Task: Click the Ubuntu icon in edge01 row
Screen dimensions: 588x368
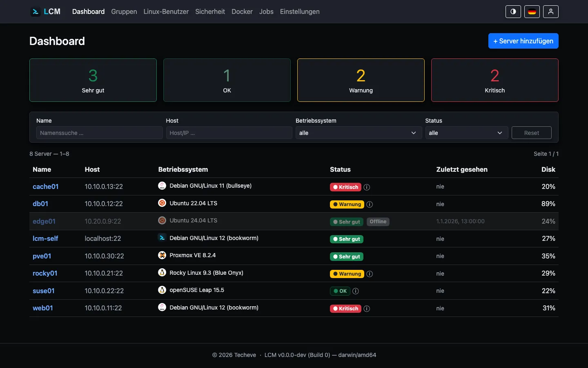Action: 162,220
